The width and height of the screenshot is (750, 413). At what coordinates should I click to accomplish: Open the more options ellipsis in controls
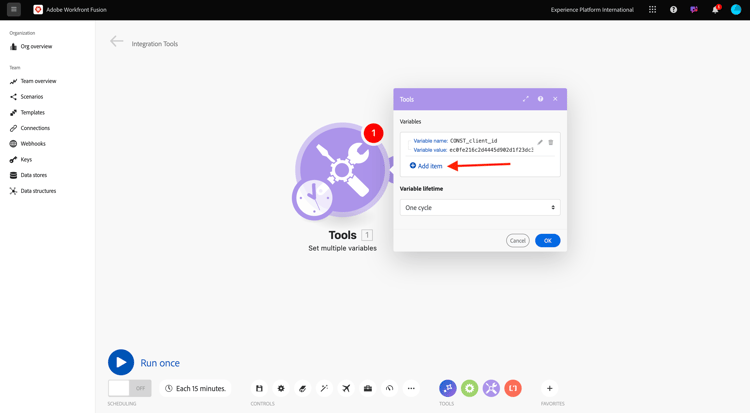pos(411,389)
